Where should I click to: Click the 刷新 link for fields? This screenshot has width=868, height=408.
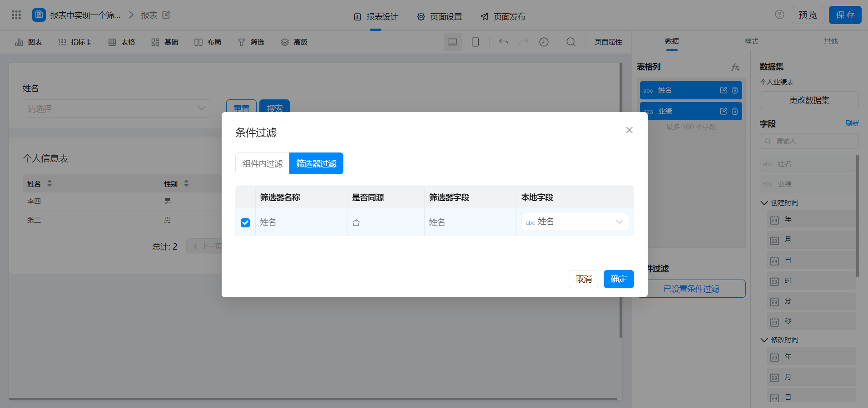point(852,123)
